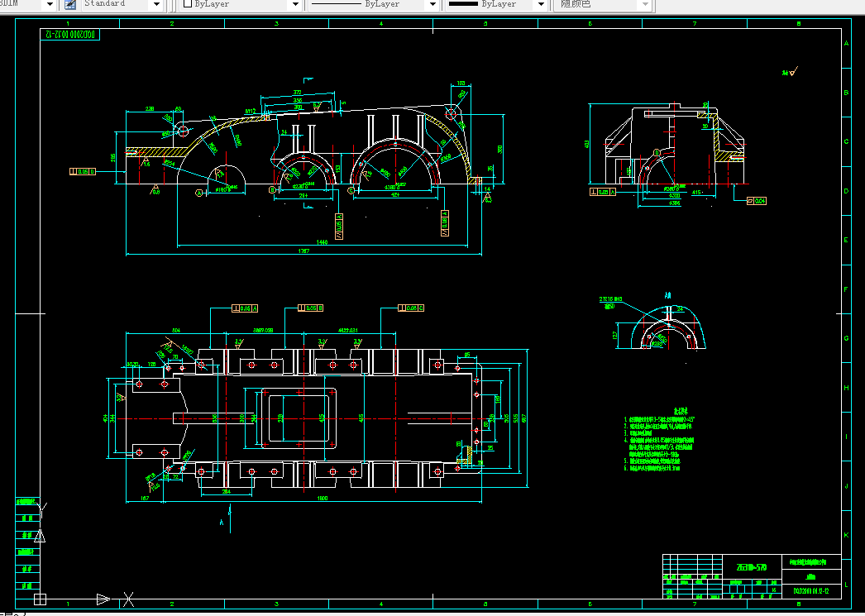The image size is (865, 616).
Task: Click the datum circle B marker
Action: pyautogui.click(x=273, y=189)
